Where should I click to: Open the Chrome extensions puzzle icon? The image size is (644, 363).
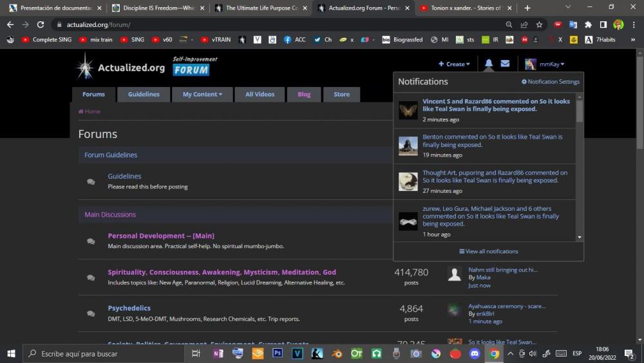(x=588, y=25)
